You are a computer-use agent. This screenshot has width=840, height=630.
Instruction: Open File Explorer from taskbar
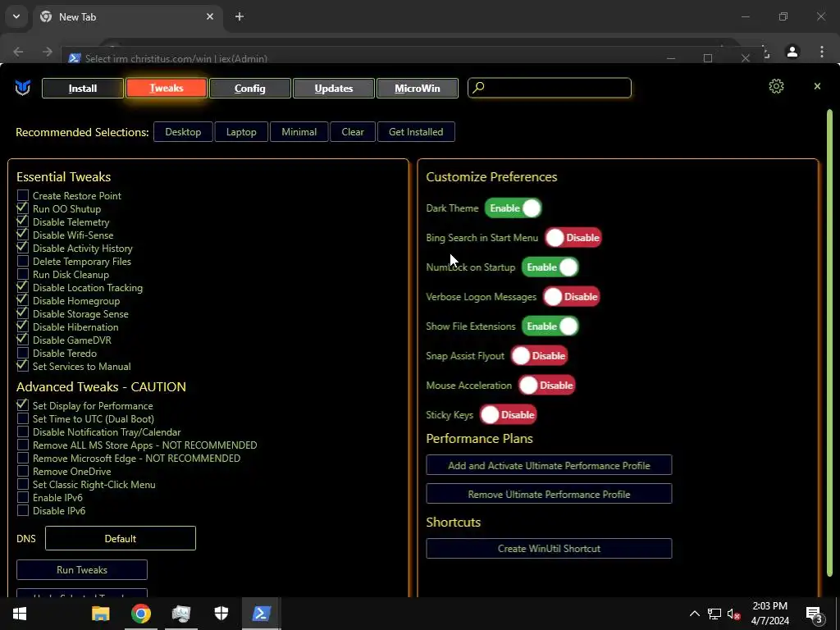coord(101,614)
